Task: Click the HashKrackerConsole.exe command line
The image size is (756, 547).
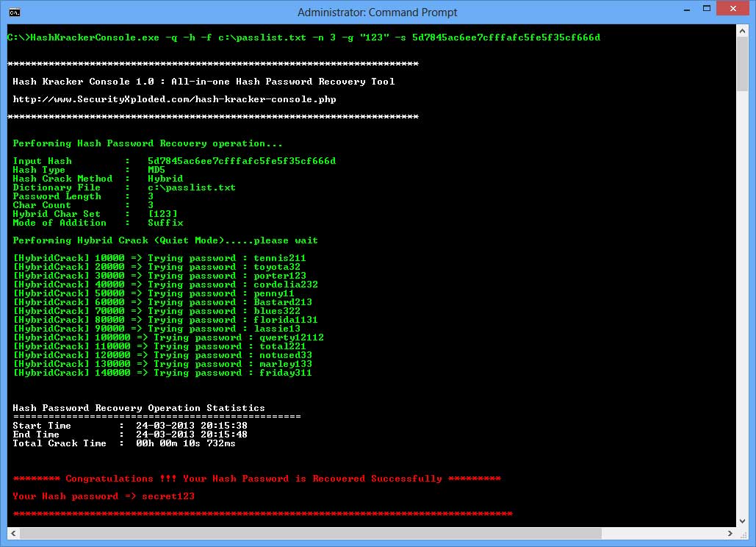Action: [x=307, y=37]
